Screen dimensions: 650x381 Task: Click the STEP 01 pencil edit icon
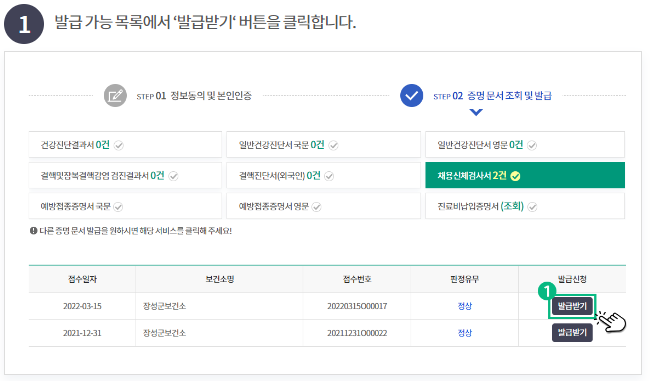[x=115, y=96]
